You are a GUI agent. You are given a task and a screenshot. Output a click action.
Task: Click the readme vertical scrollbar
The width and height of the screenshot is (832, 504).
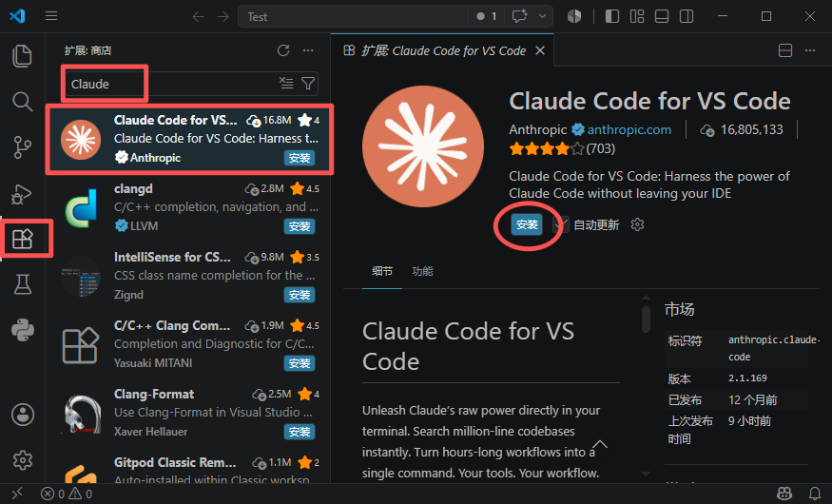pos(646,319)
